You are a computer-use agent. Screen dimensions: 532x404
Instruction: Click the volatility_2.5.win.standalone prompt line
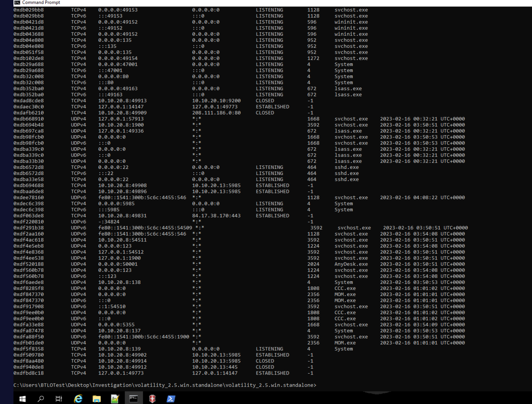pos(165,385)
